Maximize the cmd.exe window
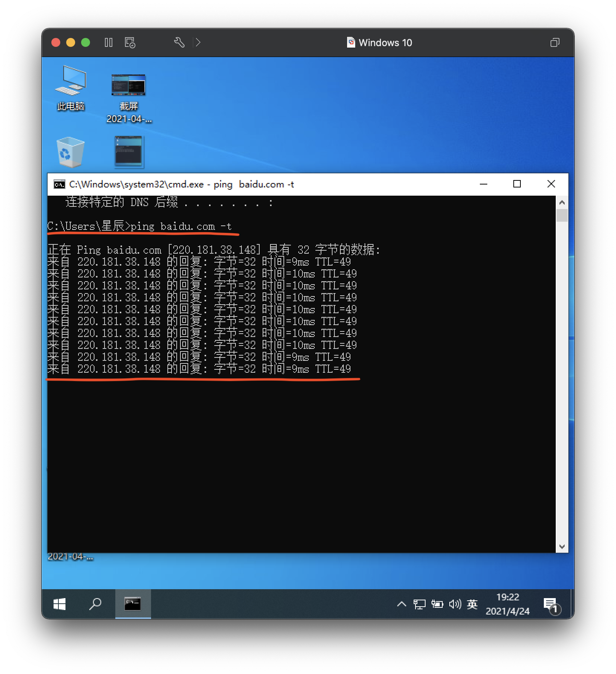The width and height of the screenshot is (616, 674). click(x=517, y=184)
